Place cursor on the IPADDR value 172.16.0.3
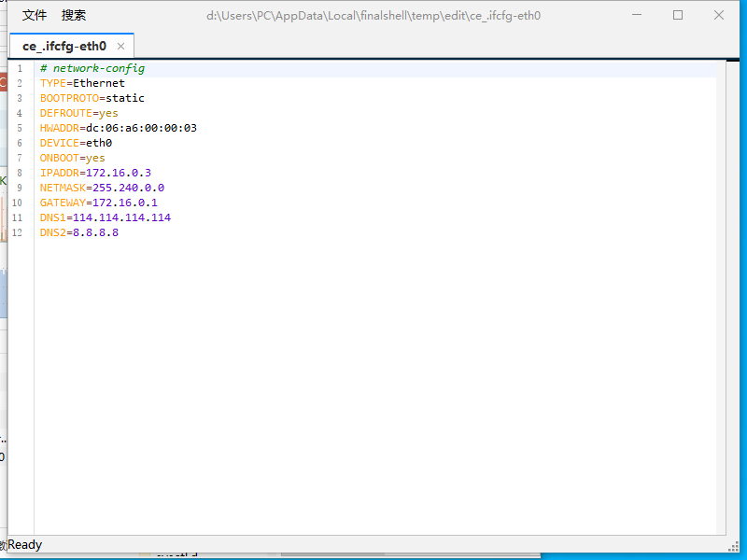The height and width of the screenshot is (560, 747). (x=118, y=173)
